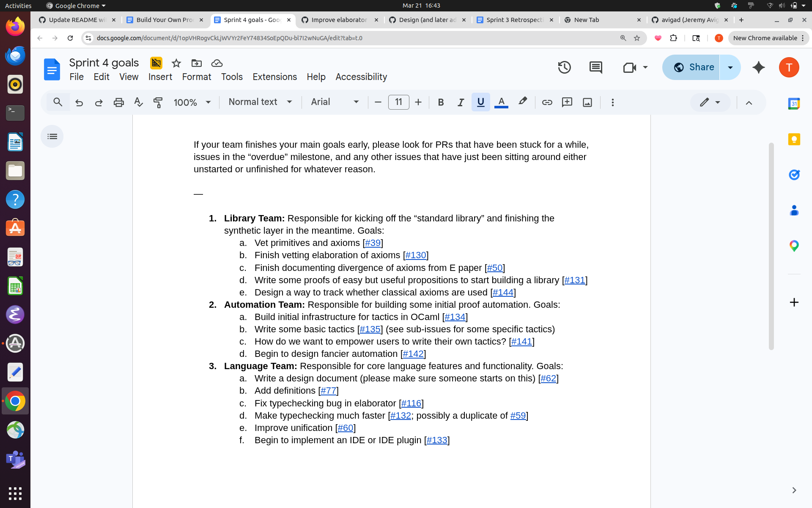Viewport: 812px width, 508px height.
Task: Click the insert image icon
Action: click(x=587, y=102)
